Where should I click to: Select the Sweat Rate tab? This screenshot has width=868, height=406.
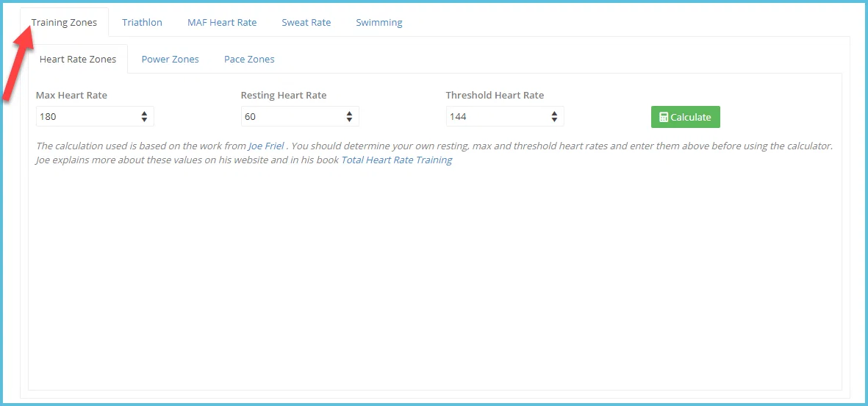point(306,23)
